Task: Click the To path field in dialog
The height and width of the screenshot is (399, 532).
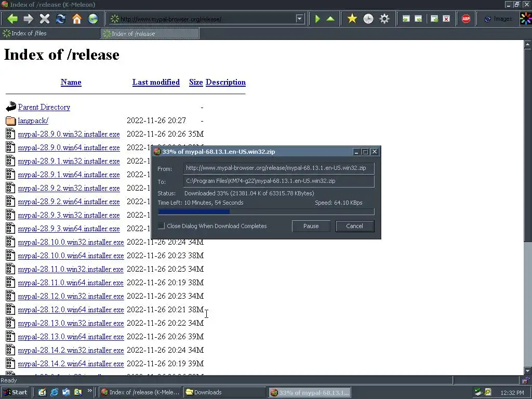Action: click(278, 181)
